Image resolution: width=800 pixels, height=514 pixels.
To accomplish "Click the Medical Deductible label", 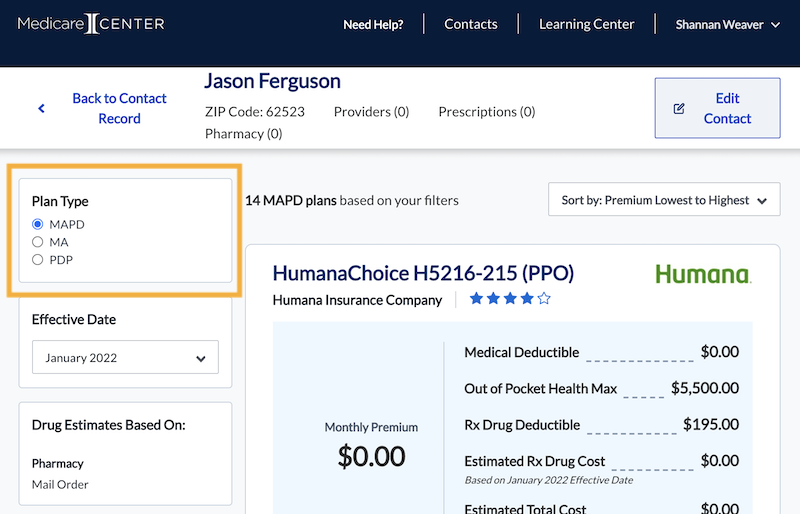I will [521, 352].
